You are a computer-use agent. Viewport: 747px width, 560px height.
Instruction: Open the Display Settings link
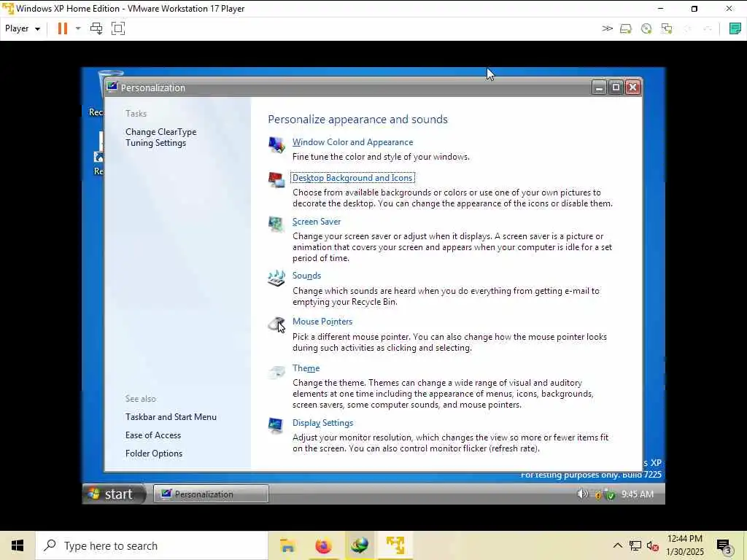[322, 423]
